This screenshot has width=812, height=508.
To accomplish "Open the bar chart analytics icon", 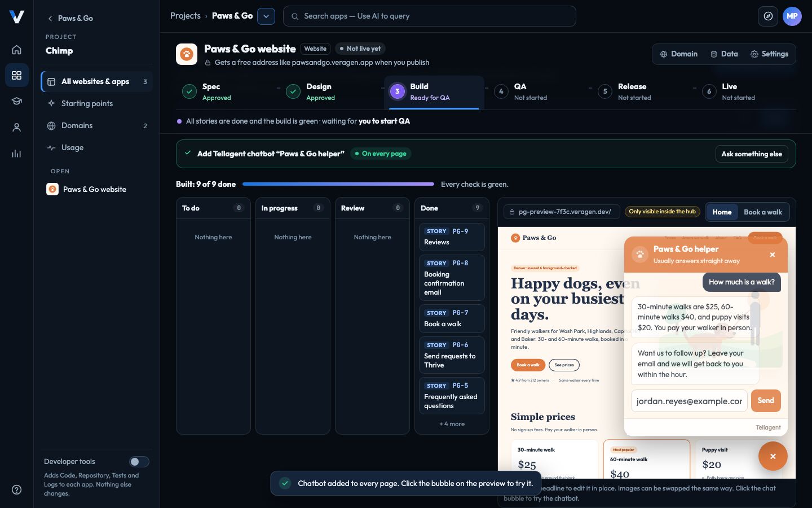I will pos(16,154).
